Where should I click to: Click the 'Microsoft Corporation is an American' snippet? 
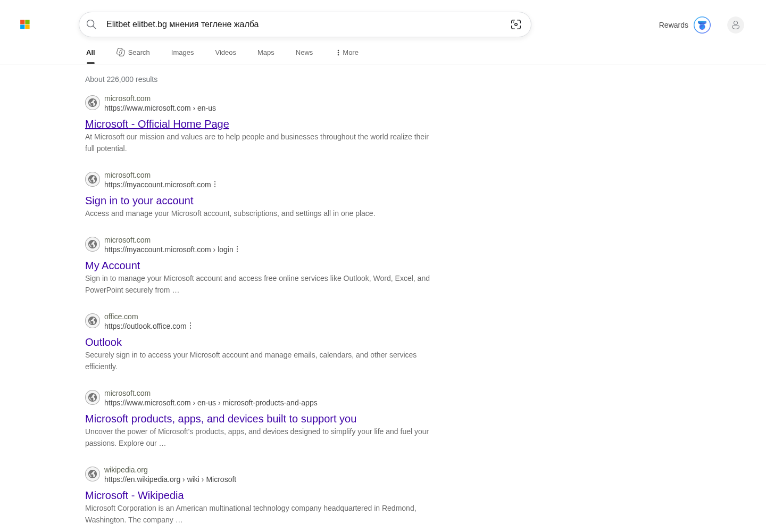point(251,514)
